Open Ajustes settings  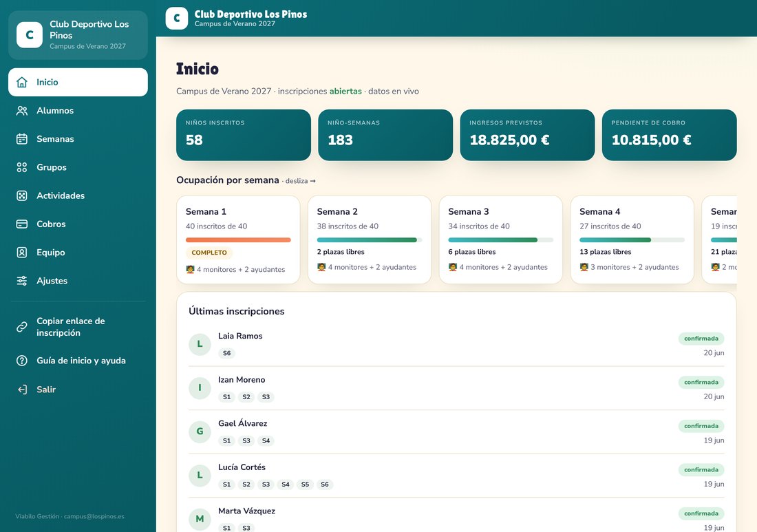coord(78,281)
